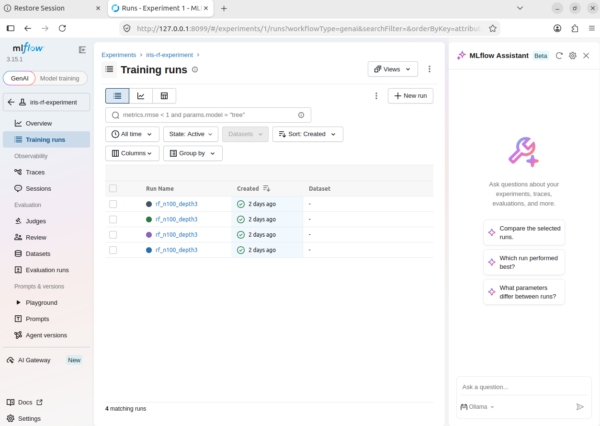Open MLflow Assistant settings gear
The width and height of the screenshot is (600, 426).
tap(572, 55)
